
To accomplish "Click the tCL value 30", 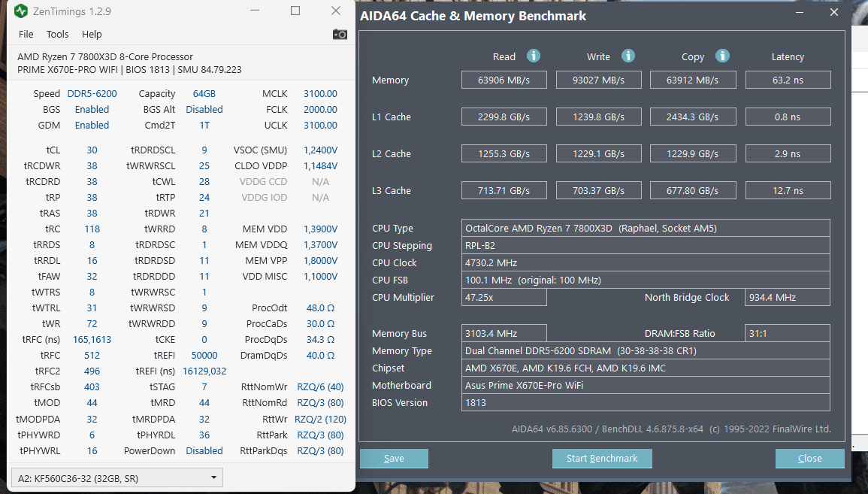I will pos(92,150).
